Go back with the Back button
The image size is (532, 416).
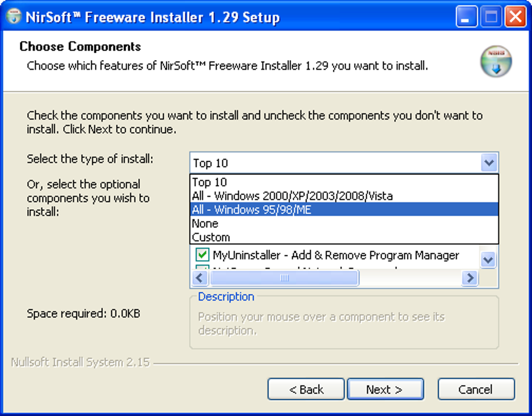point(306,389)
